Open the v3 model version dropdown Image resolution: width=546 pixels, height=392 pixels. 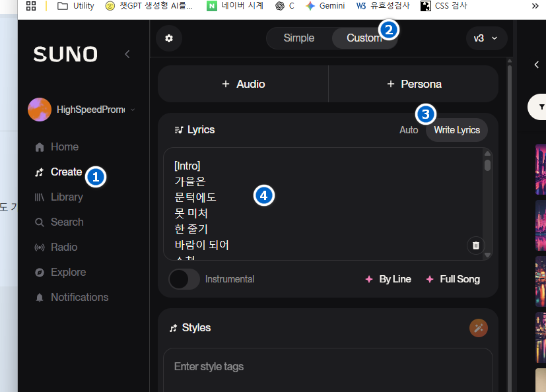point(486,38)
